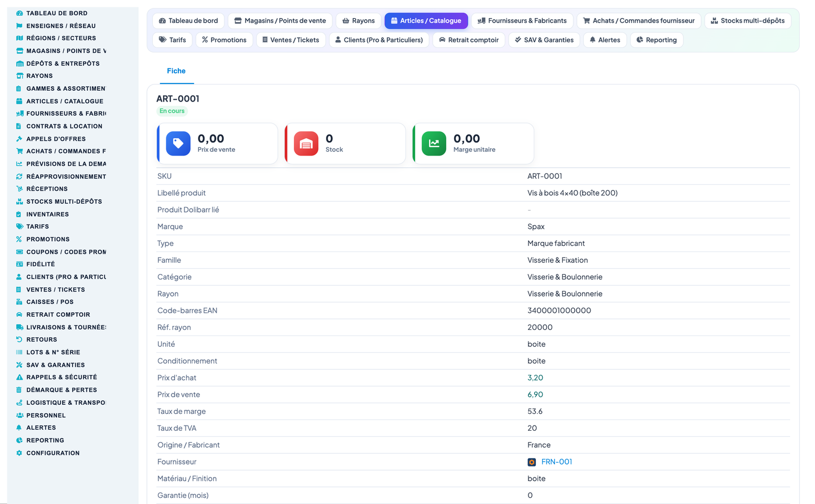The height and width of the screenshot is (504, 815).
Task: Click the Tarifs tags icon in sidebar
Action: (x=20, y=227)
